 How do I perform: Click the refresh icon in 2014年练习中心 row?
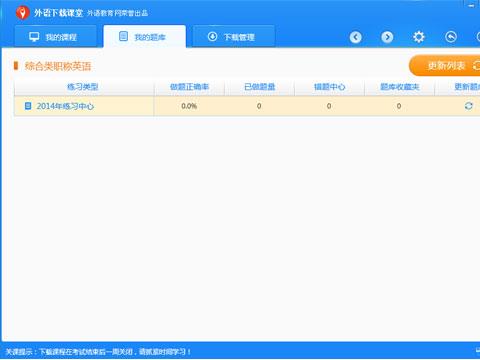(468, 106)
